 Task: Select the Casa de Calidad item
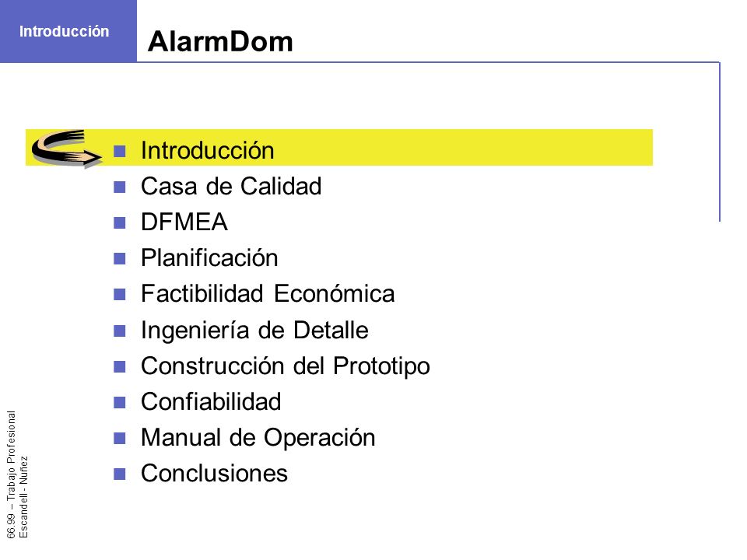(x=231, y=186)
